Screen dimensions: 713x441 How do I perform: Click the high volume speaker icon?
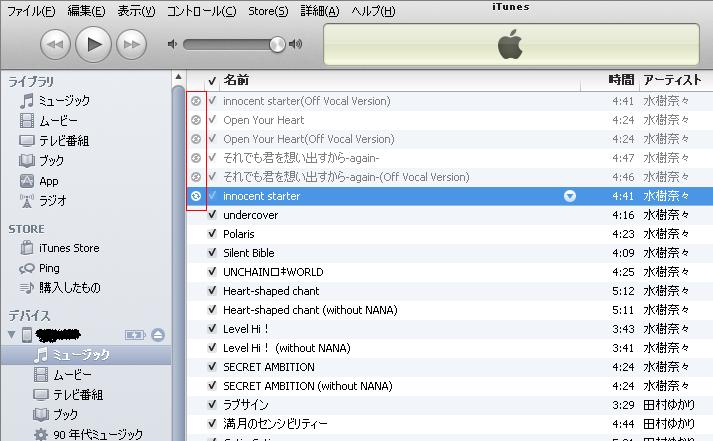tap(296, 44)
